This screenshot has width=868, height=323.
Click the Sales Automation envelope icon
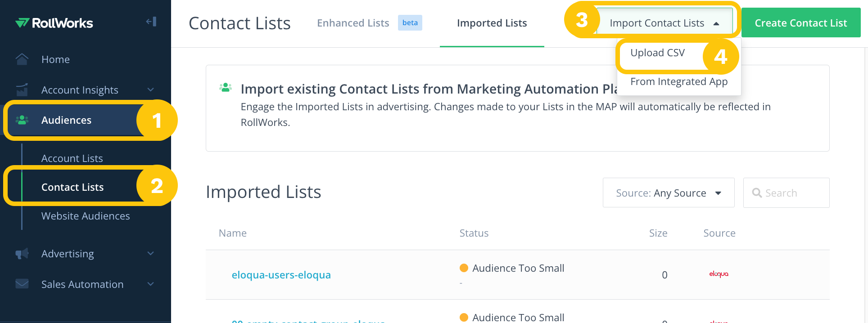[x=22, y=284]
